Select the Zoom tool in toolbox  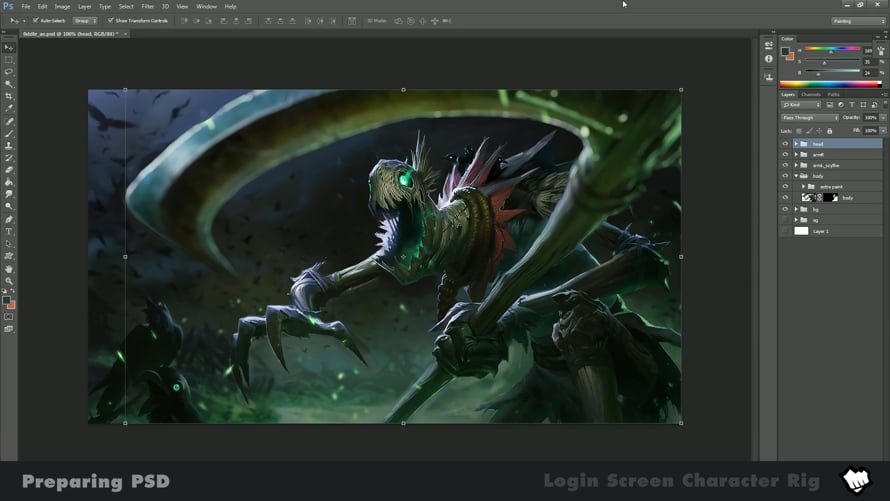pos(9,281)
